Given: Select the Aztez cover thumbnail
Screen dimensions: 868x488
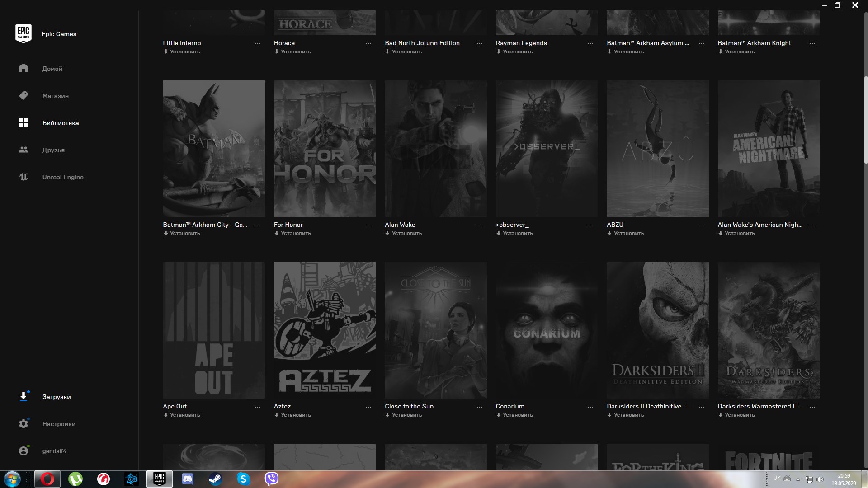Looking at the screenshot, I should (x=325, y=330).
